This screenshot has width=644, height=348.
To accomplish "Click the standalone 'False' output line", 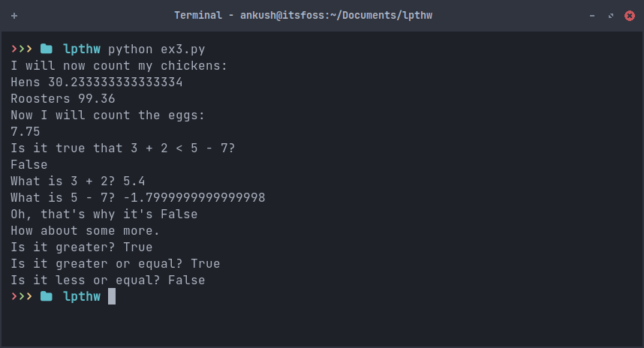I will [29, 165].
